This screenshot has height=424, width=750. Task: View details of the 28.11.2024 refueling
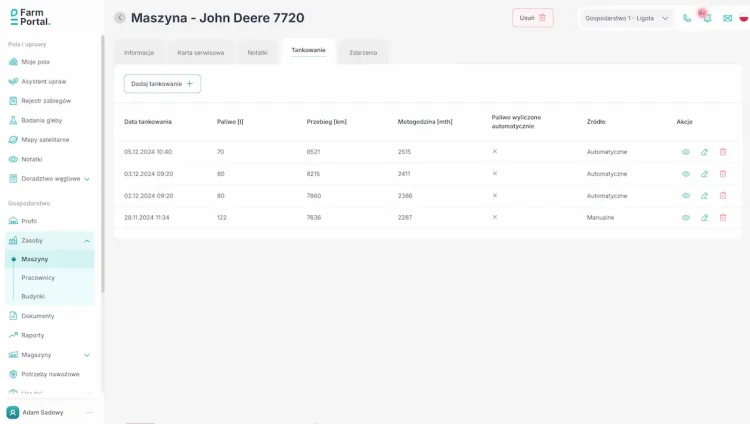686,218
